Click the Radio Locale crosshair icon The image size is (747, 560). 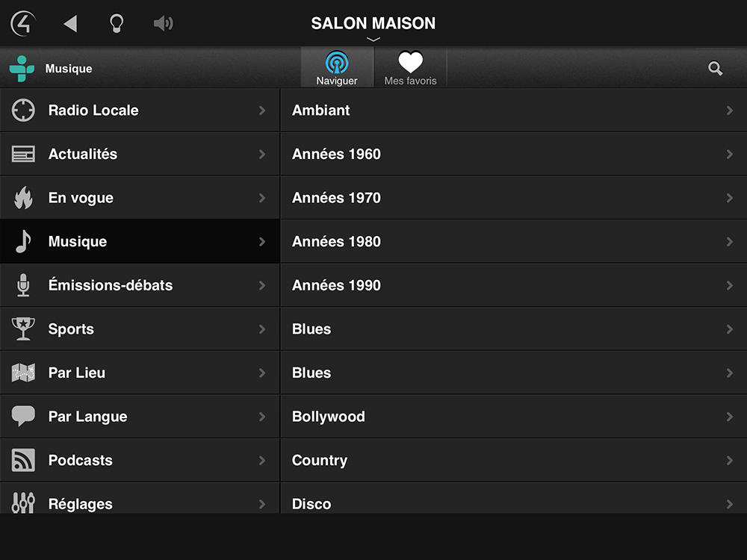coord(23,111)
